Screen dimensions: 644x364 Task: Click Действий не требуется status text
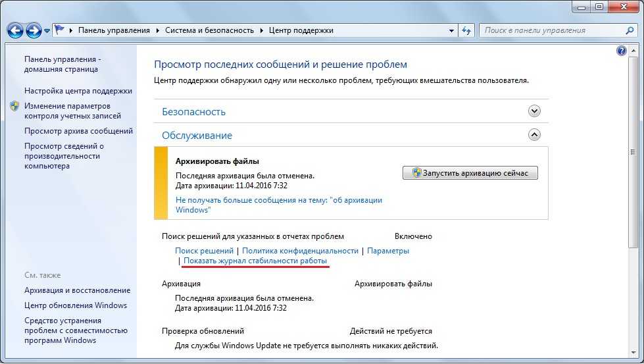pos(391,331)
